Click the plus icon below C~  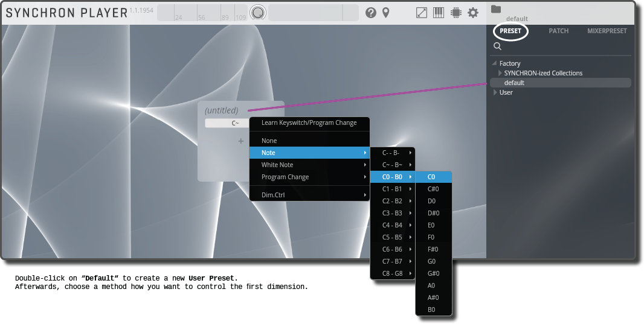[x=240, y=141]
